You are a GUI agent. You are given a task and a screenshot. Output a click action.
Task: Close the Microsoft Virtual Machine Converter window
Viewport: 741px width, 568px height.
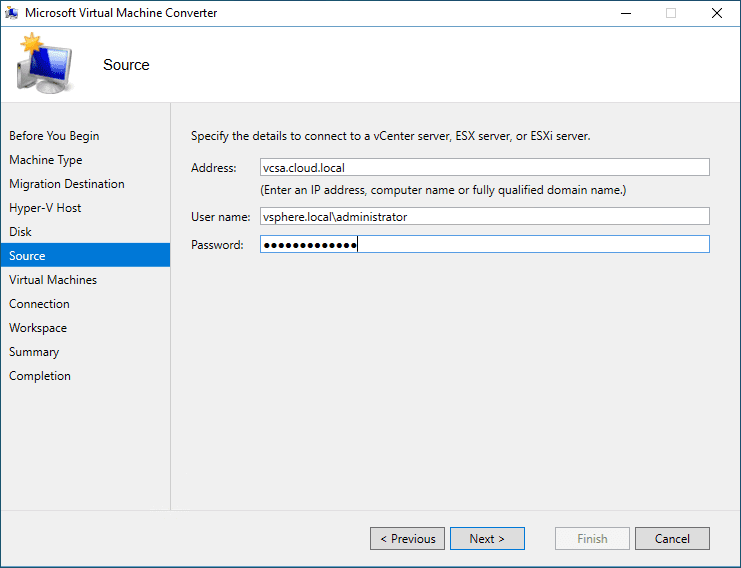pos(717,13)
